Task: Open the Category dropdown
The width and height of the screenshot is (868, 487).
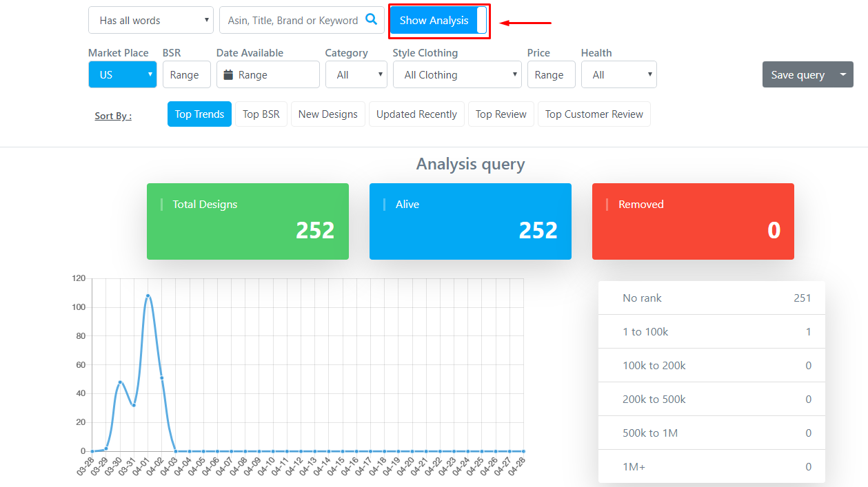Action: pos(356,74)
